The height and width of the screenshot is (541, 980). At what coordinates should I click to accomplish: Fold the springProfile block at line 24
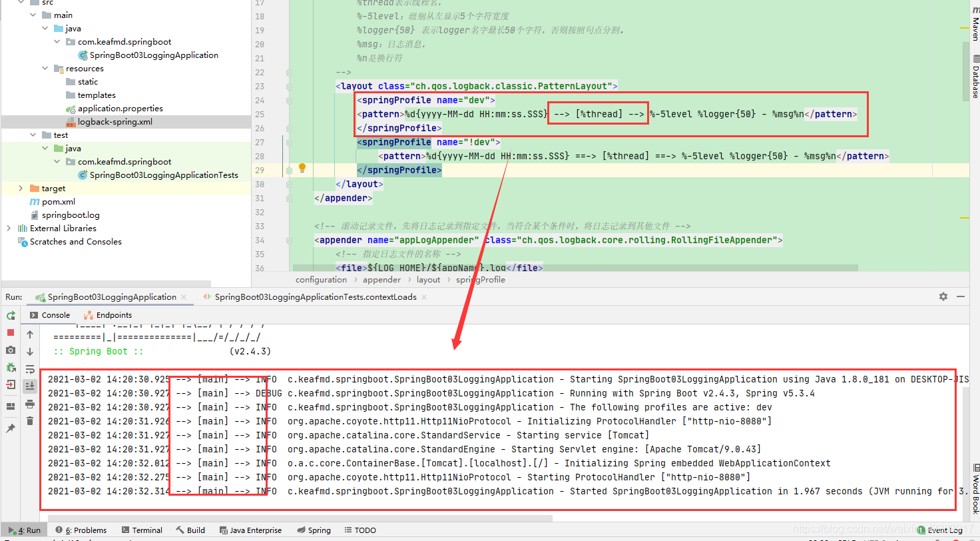point(288,100)
